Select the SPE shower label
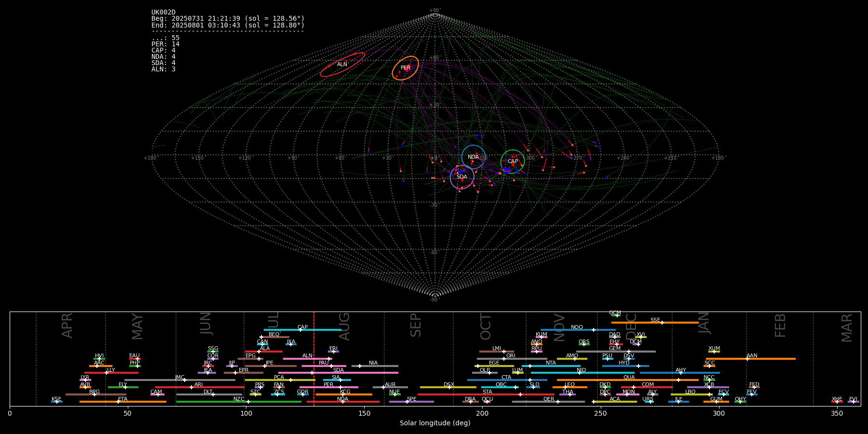868x434 pixels. point(411,399)
